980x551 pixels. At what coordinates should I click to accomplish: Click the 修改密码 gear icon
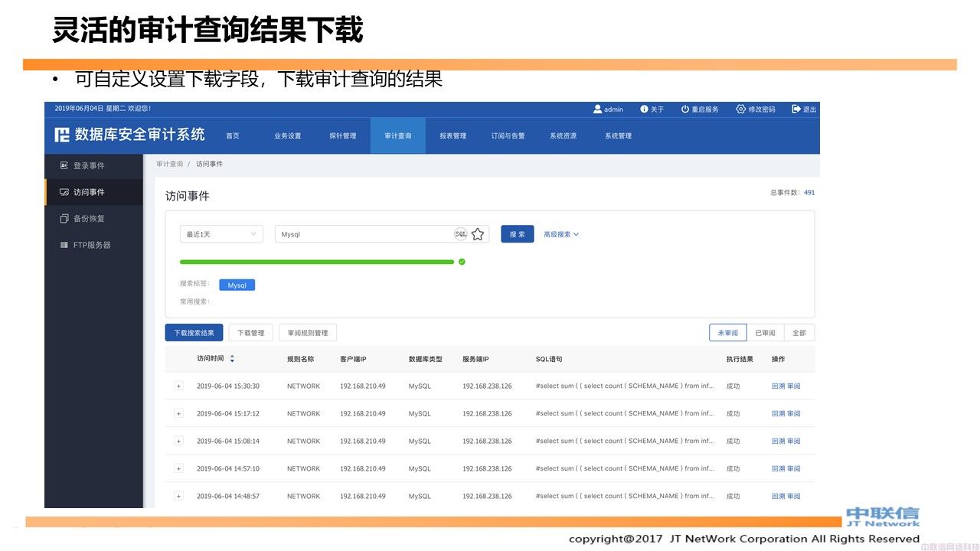click(740, 109)
